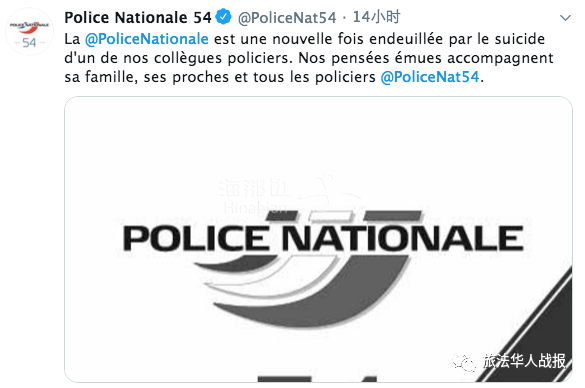Click the POLICE NATIONALE lettering in image

coord(323,239)
